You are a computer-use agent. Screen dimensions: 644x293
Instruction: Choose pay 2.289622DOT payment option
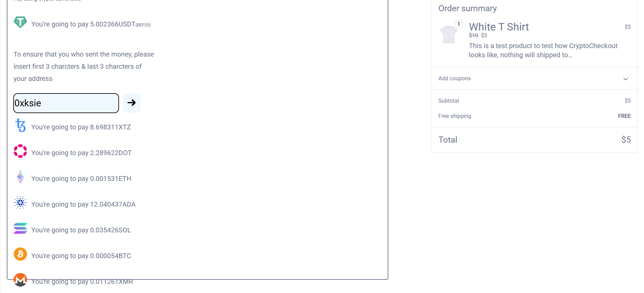81,153
